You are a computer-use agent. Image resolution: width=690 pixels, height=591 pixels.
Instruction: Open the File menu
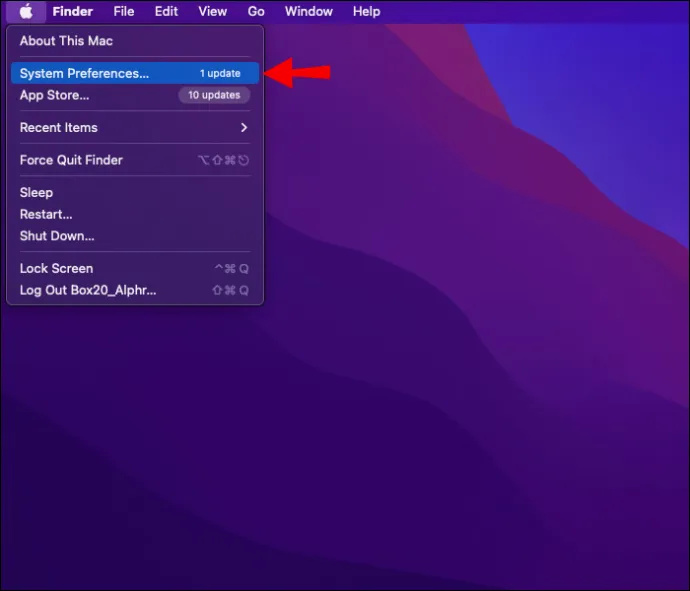coord(124,11)
